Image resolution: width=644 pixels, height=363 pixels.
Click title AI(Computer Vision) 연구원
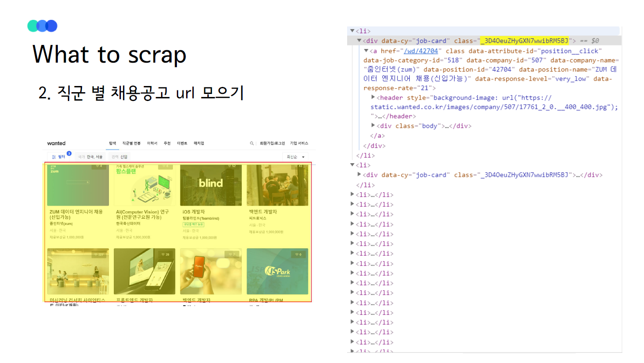(x=142, y=214)
